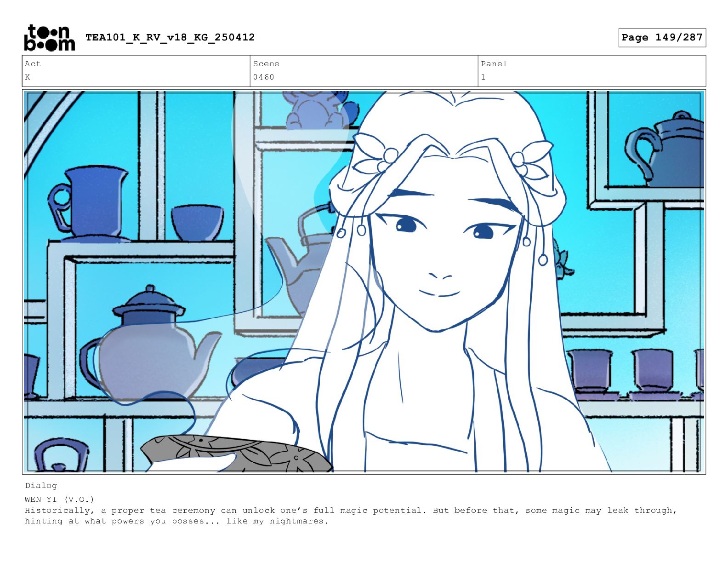Click the Panel value 1
Viewport: 728px width, 563px height.
pyautogui.click(x=483, y=77)
